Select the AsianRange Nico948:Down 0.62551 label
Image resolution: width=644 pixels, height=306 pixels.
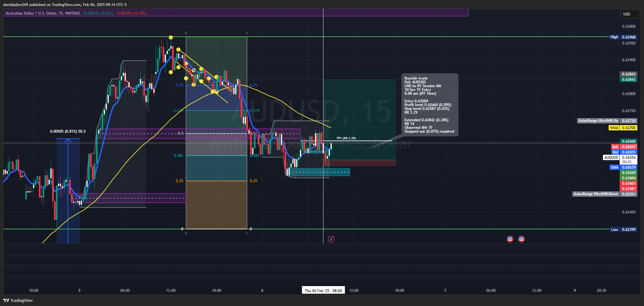(x=605, y=194)
